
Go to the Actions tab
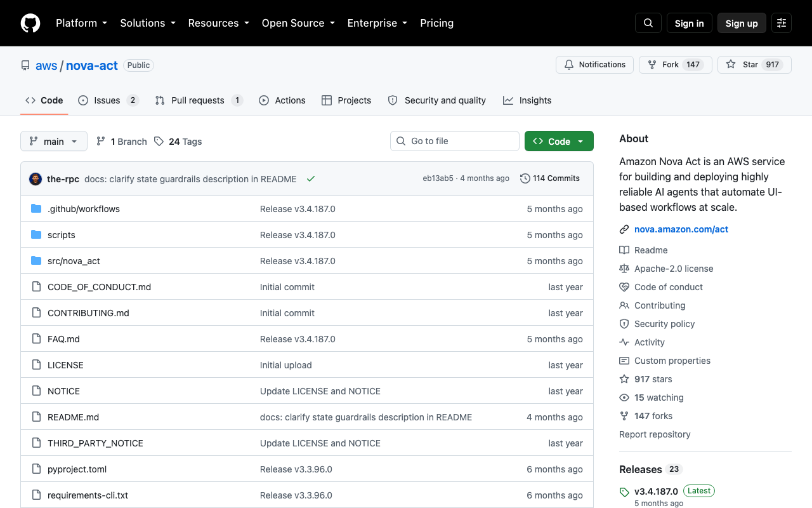[x=282, y=100]
